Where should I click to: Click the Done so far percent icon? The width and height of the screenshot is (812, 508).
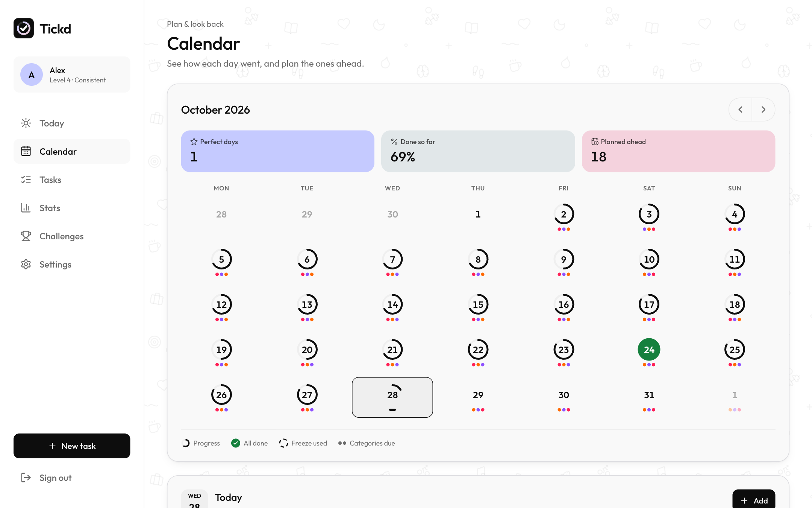(394, 141)
